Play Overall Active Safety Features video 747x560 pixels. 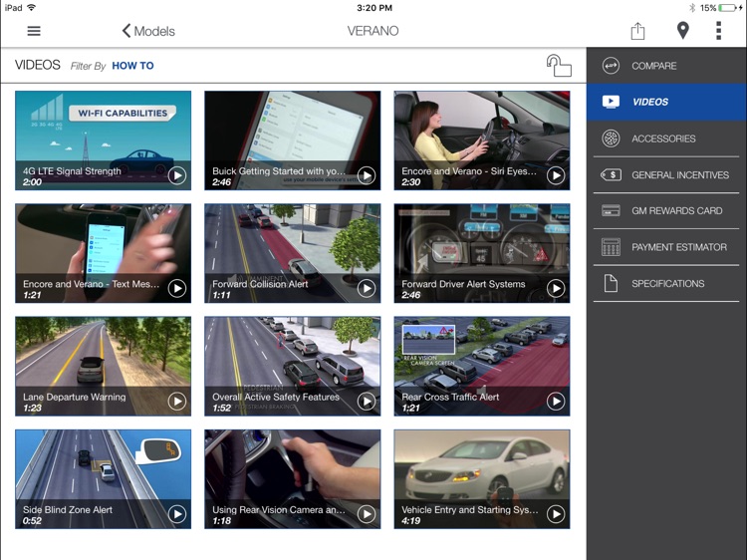pyautogui.click(x=366, y=402)
